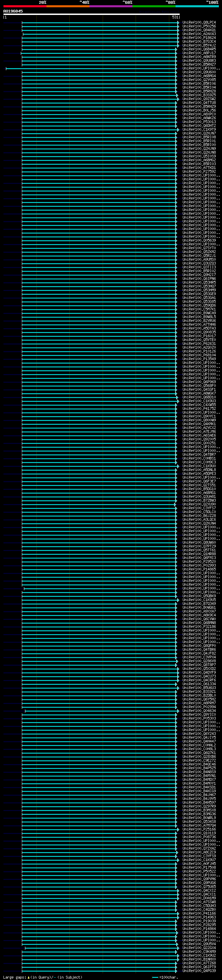Viewport: 222px width, 980px height.
Task: Select the UniRef100_Q6IPN6 label
Action: [199, 278]
